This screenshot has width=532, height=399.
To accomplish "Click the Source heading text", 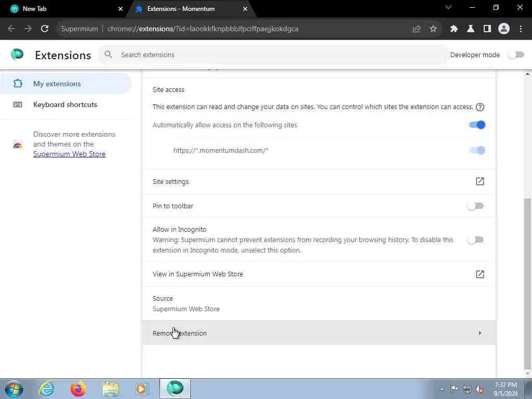I will pos(163,299).
